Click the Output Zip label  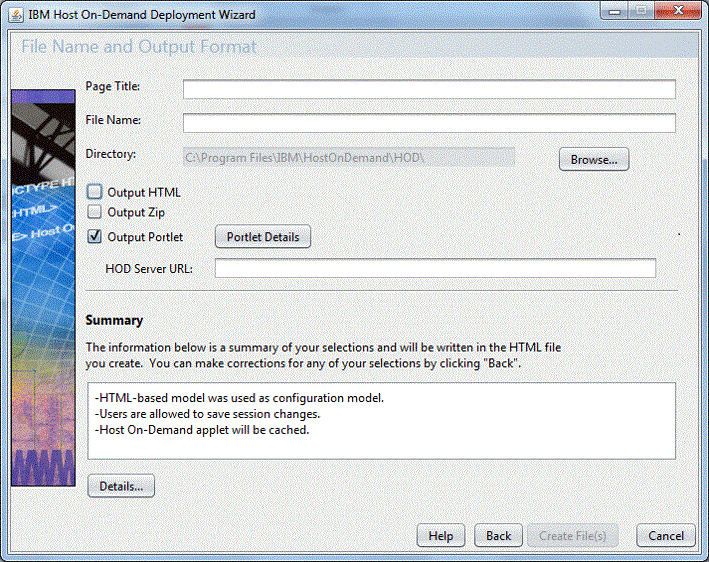coord(136,212)
